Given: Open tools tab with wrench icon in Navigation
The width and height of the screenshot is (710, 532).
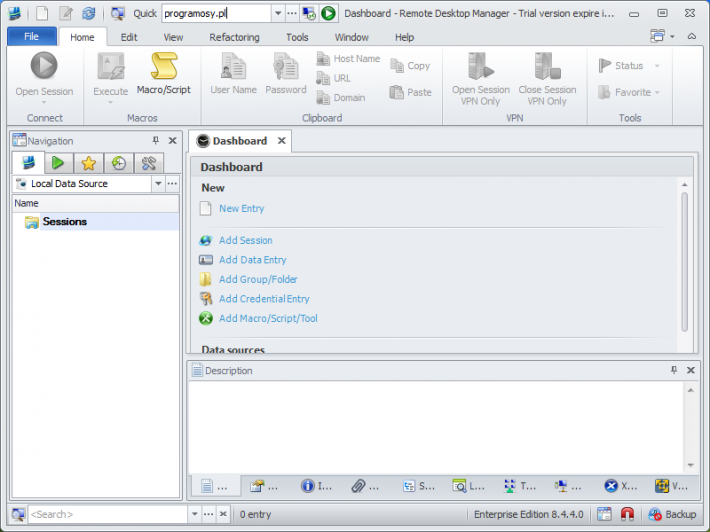Looking at the screenshot, I should (x=149, y=163).
